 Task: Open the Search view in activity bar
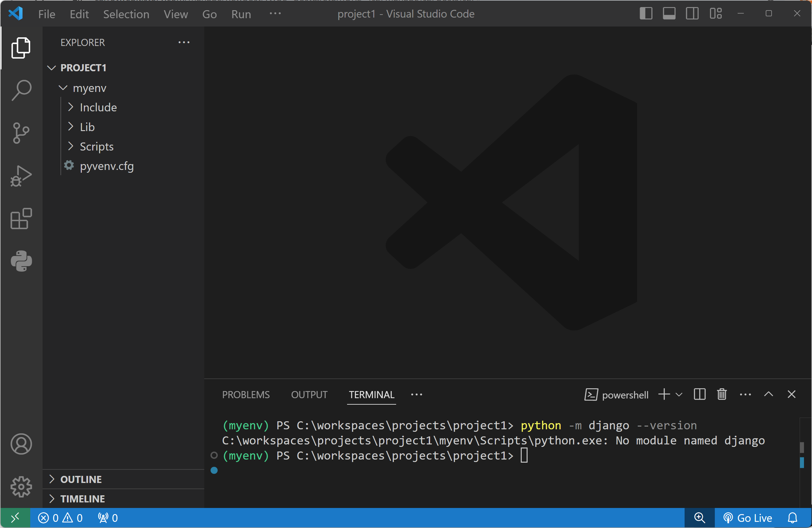point(21,90)
